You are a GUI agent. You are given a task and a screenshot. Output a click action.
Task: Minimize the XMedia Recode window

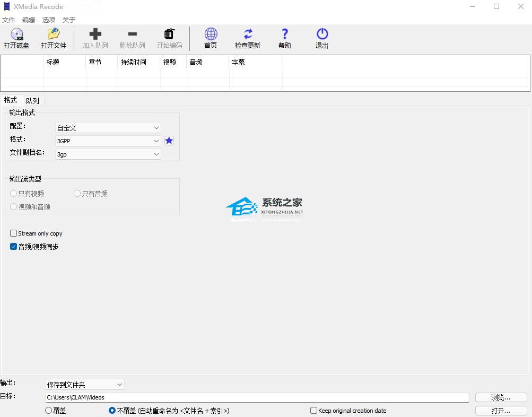473,6
